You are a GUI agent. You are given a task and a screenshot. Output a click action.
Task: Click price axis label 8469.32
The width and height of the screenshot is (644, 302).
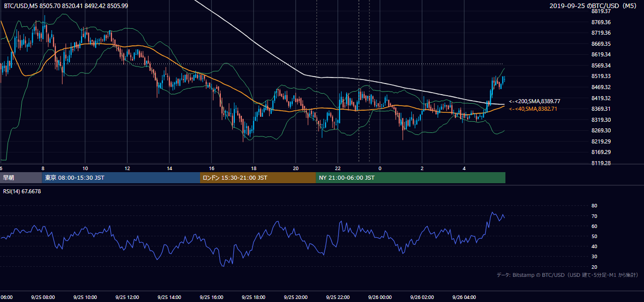pyautogui.click(x=601, y=87)
